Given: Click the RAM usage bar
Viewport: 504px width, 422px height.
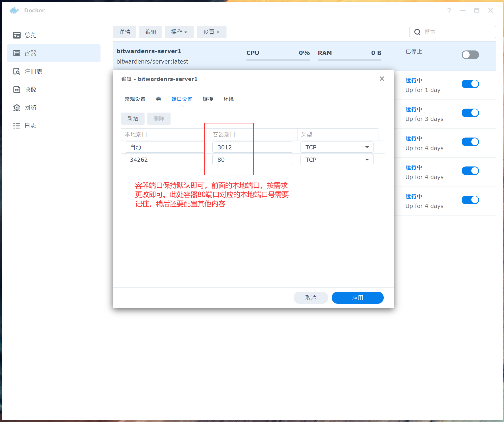Looking at the screenshot, I should pyautogui.click(x=350, y=60).
